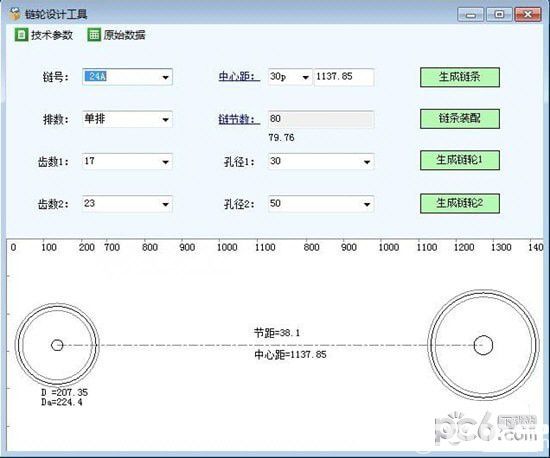Open the 30p center distance dropdown

click(x=290, y=77)
